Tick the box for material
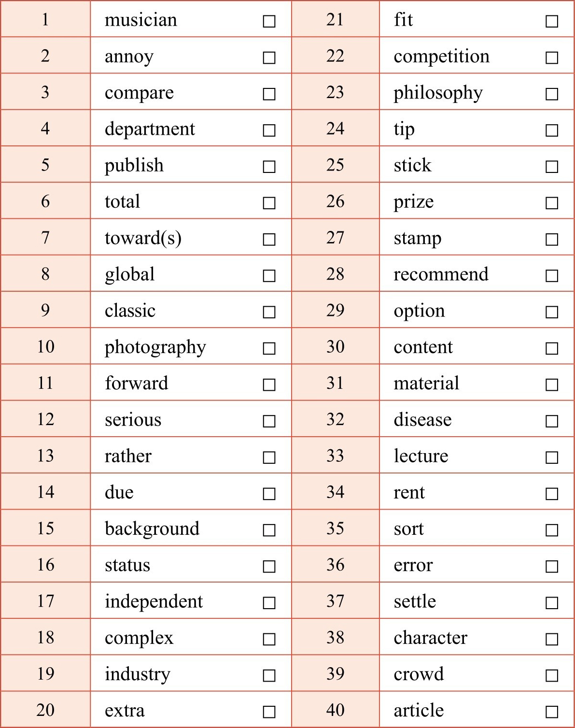575x728 pixels. (552, 385)
